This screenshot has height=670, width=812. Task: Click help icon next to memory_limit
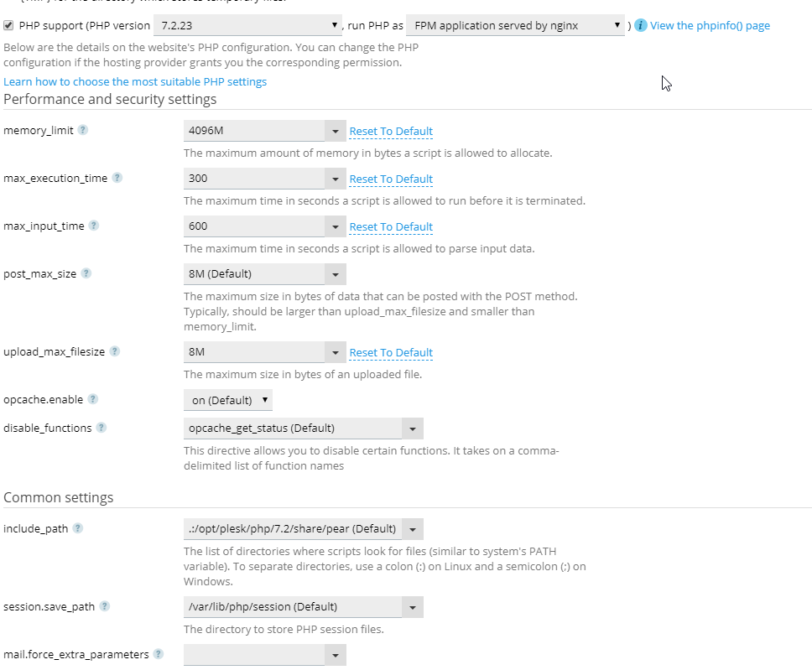pyautogui.click(x=82, y=131)
